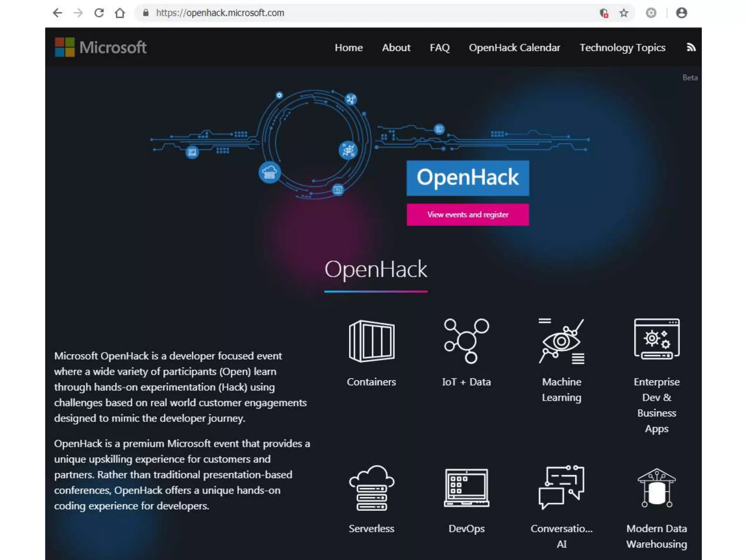Image resolution: width=747 pixels, height=560 pixels.
Task: Open the user profile avatar icon
Action: tap(681, 13)
